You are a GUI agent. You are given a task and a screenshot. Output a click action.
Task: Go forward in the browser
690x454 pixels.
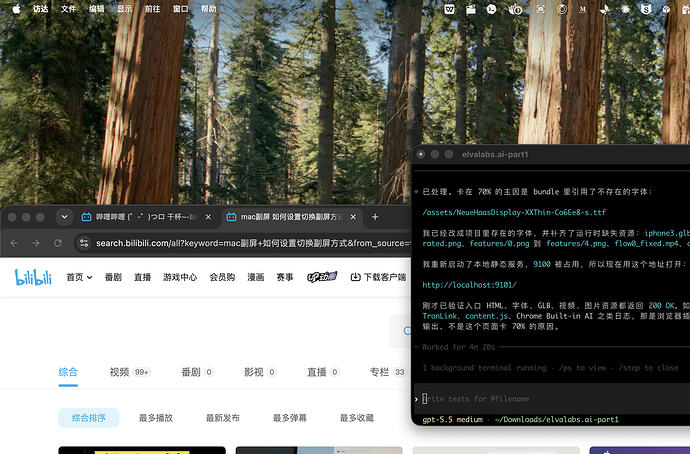(36, 243)
